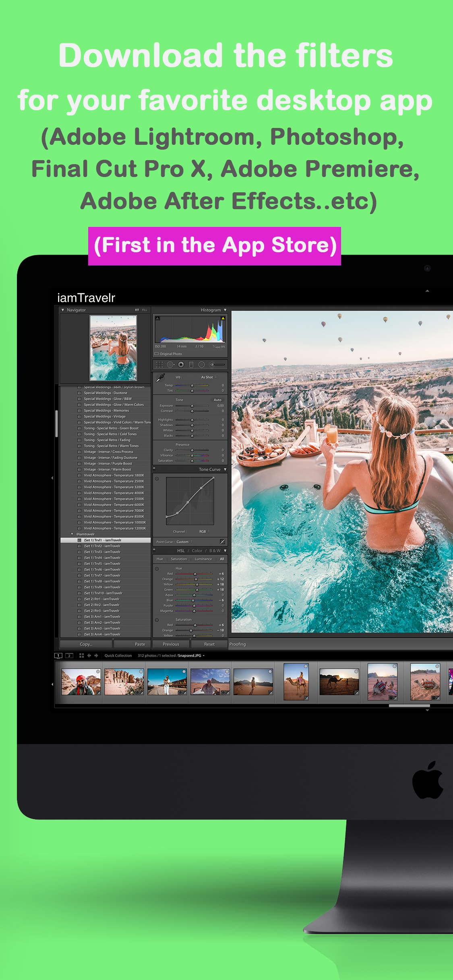
Task: Click the Exposure slider handle
Action: tap(192, 406)
